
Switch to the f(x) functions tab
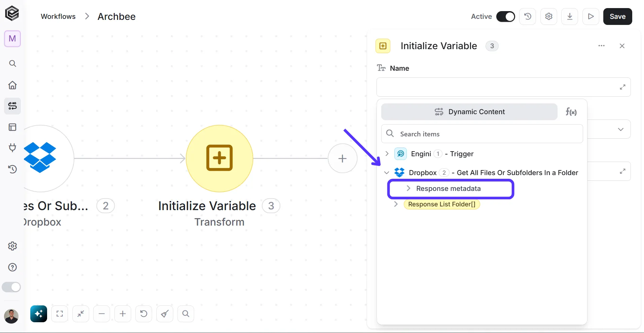click(571, 112)
